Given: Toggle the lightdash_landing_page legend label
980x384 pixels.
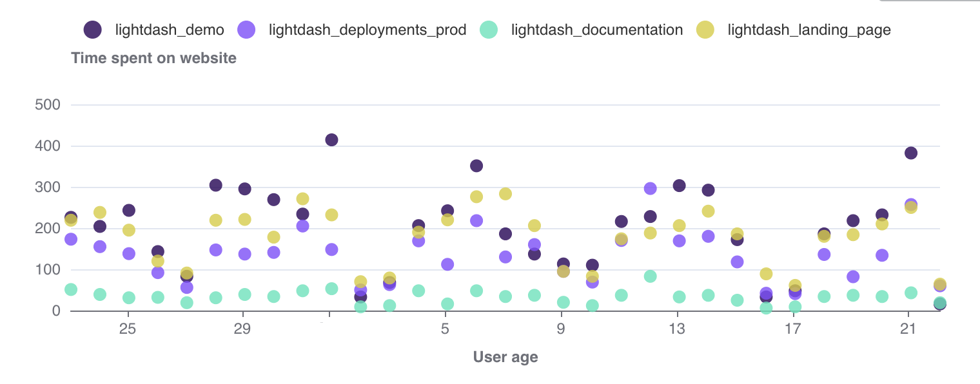Looking at the screenshot, I should point(808,30).
